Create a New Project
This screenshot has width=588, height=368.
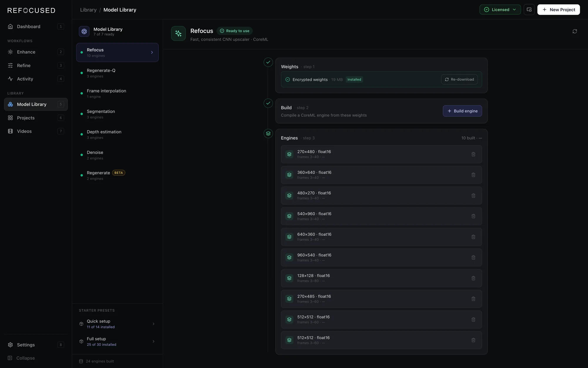click(x=558, y=10)
